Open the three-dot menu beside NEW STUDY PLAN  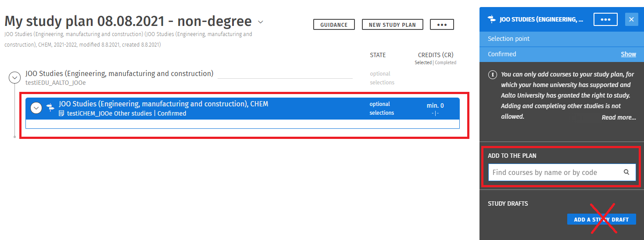(x=442, y=25)
